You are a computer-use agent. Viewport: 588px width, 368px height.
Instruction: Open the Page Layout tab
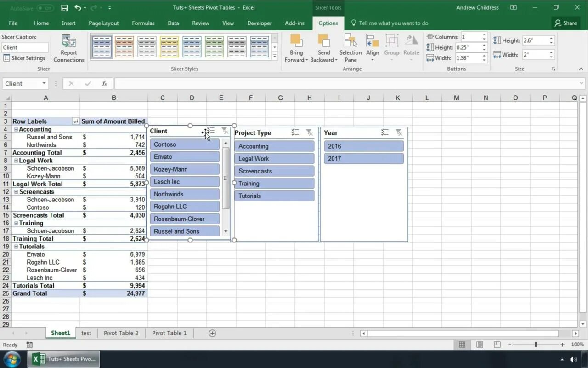coord(104,23)
